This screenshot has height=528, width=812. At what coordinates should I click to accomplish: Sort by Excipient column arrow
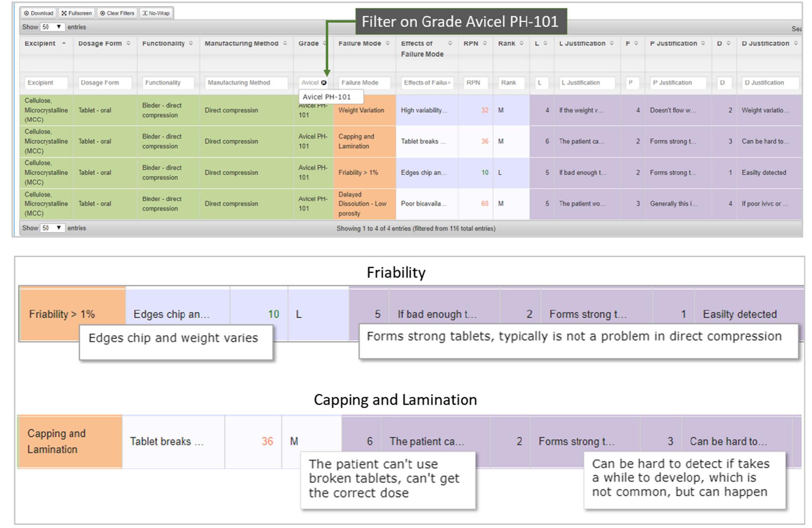64,43
